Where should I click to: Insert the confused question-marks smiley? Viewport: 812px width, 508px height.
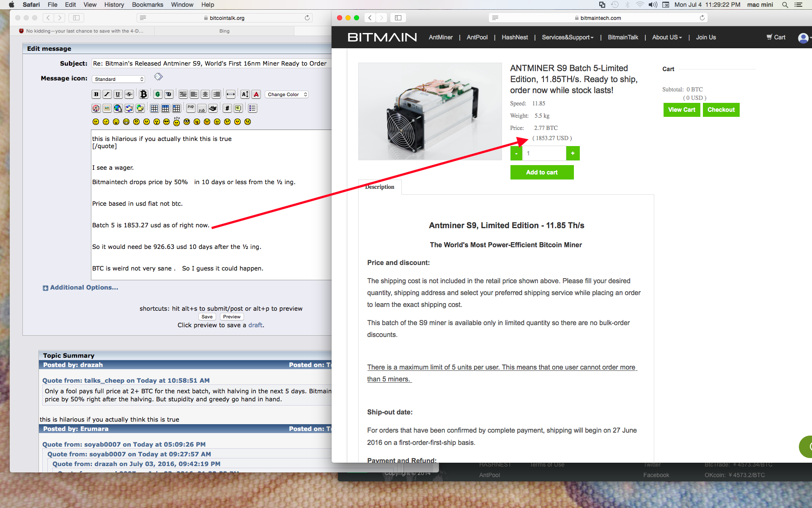coord(177,121)
